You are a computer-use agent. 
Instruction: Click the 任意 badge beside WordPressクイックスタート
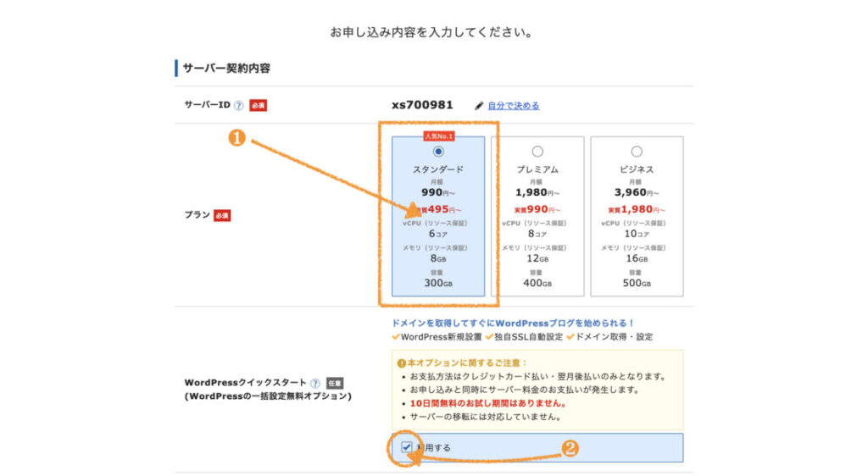coord(333,383)
